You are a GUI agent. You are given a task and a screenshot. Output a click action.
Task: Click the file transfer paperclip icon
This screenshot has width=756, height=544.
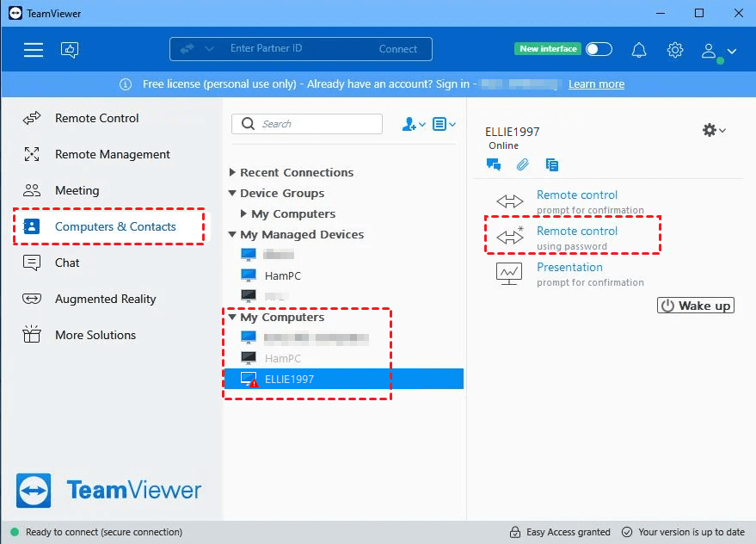(522, 165)
